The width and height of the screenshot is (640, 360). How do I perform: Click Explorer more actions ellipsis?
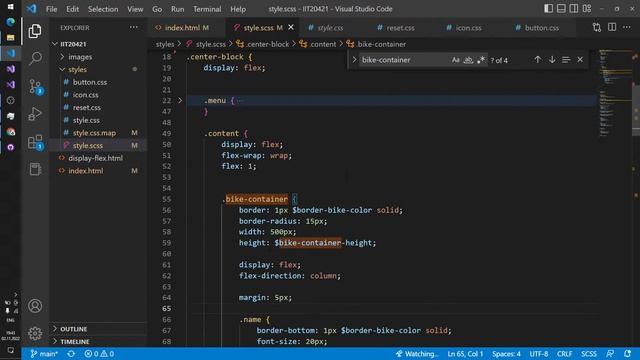[134, 27]
